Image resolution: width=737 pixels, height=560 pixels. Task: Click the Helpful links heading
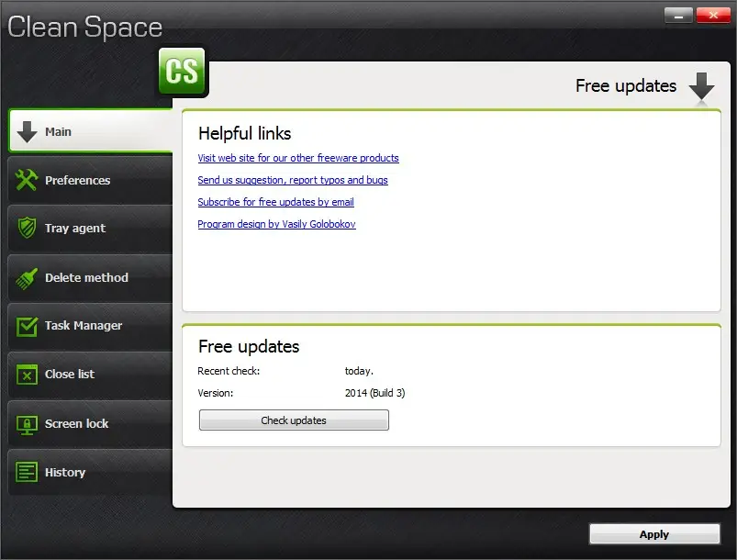tap(244, 133)
